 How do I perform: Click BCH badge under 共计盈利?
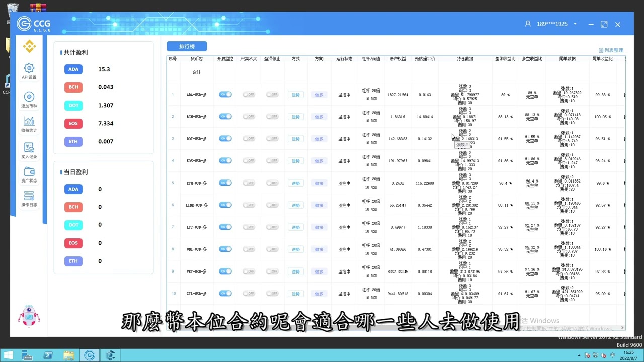click(x=73, y=87)
